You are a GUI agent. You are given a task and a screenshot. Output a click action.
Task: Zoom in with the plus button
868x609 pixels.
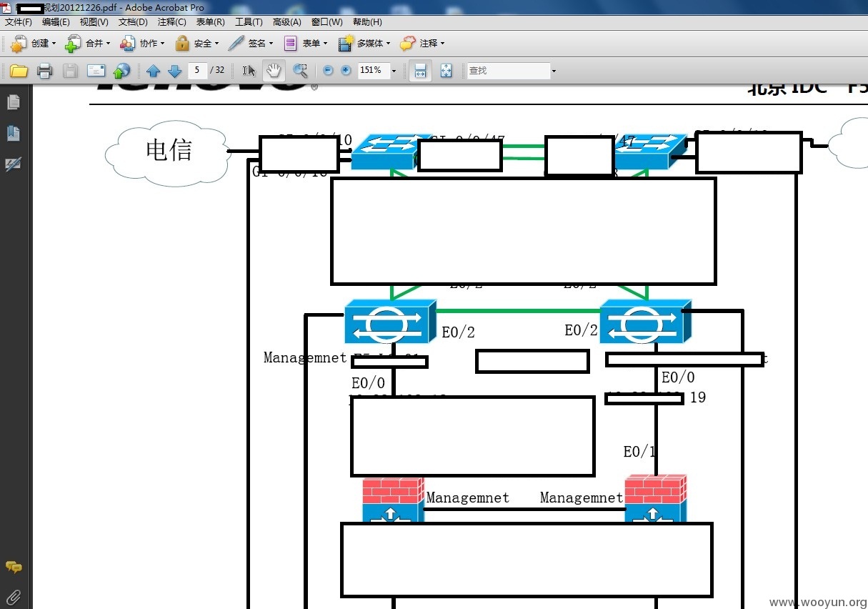tap(346, 71)
